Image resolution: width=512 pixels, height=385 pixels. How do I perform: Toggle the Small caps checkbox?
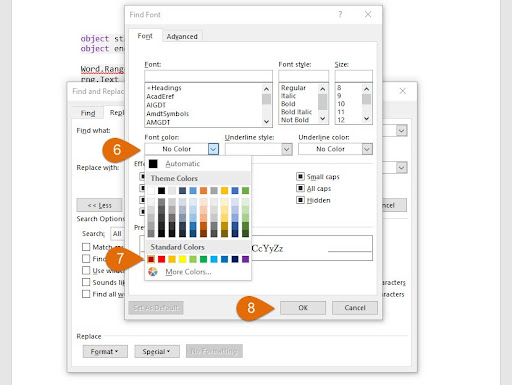click(300, 176)
